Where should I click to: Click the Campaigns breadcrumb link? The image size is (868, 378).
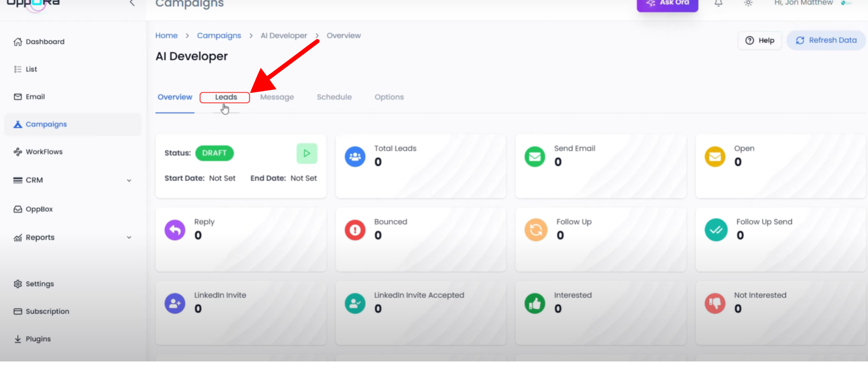tap(219, 36)
